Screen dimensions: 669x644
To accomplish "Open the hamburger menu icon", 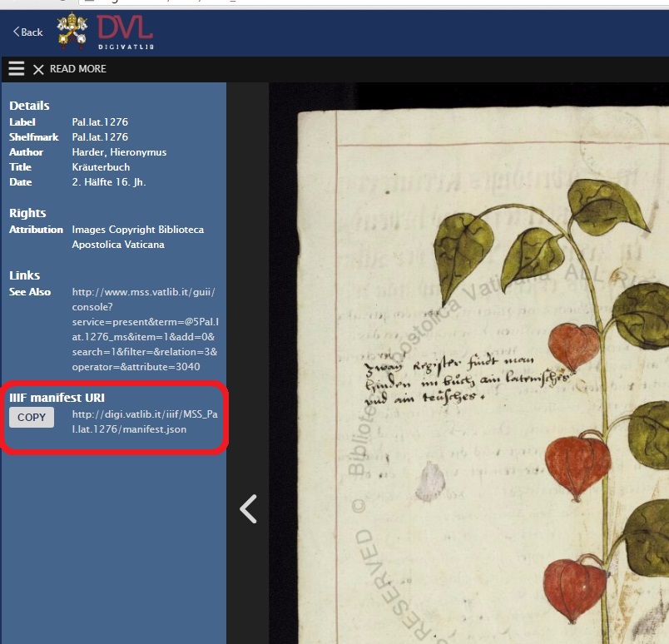I will point(16,68).
